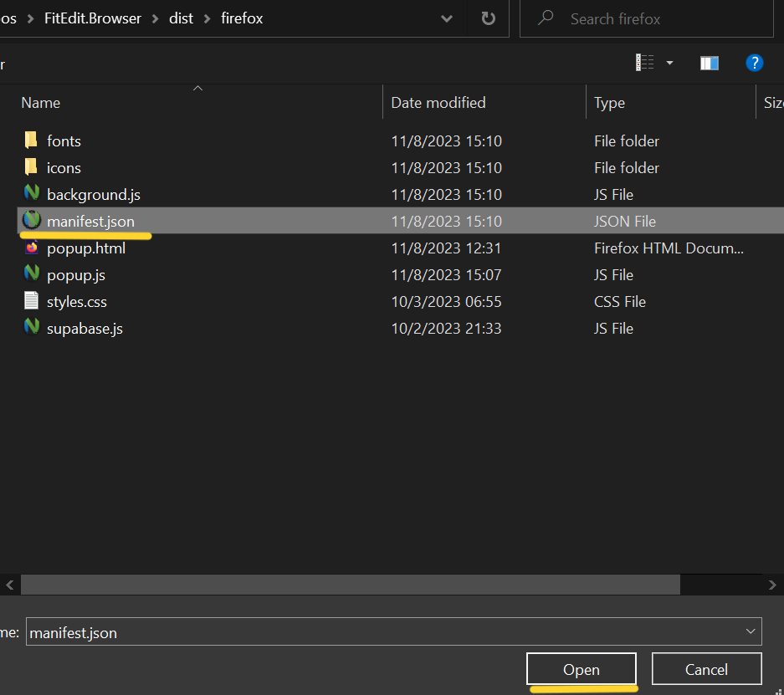Expand the address bar history dropdown
This screenshot has width=784, height=695.
446,18
